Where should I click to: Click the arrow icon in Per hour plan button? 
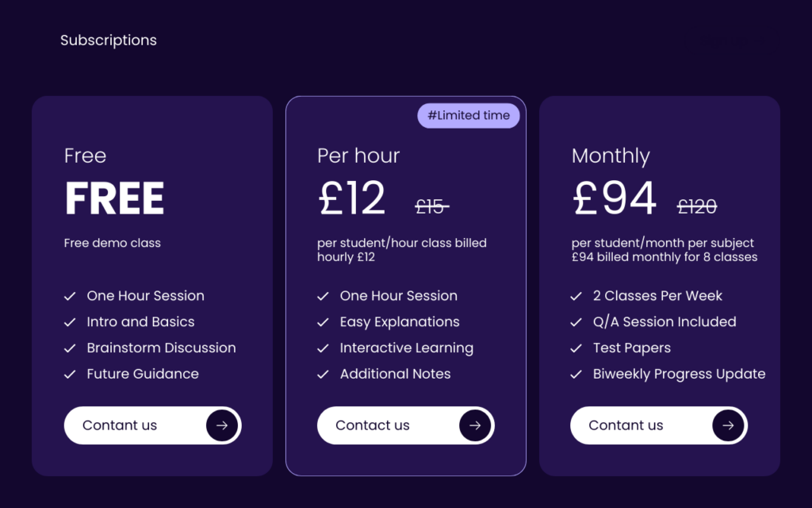pos(476,425)
